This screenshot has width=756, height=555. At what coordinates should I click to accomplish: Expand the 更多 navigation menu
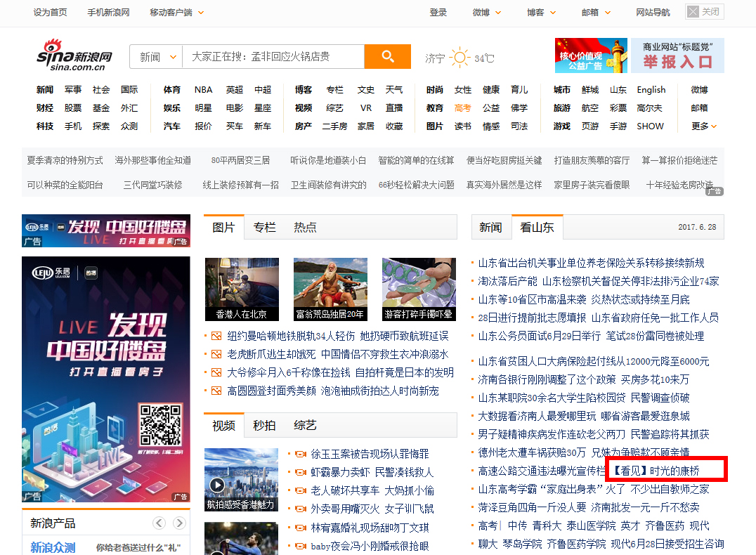coord(704,126)
